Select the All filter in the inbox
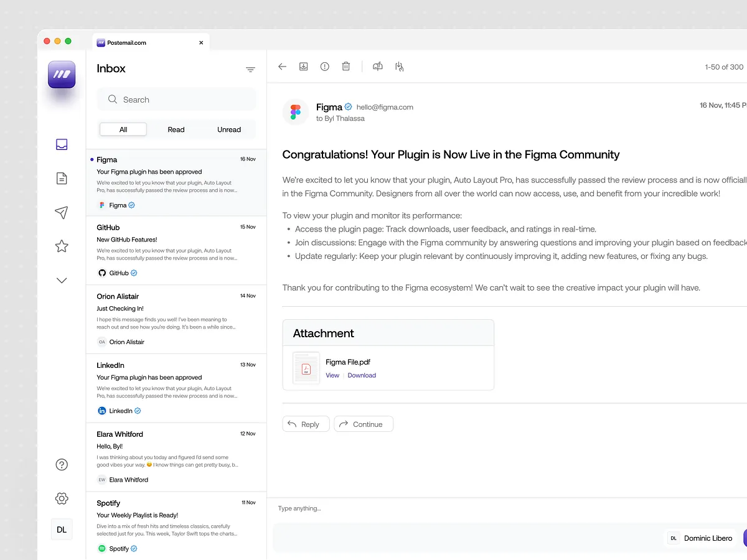 coord(123,129)
